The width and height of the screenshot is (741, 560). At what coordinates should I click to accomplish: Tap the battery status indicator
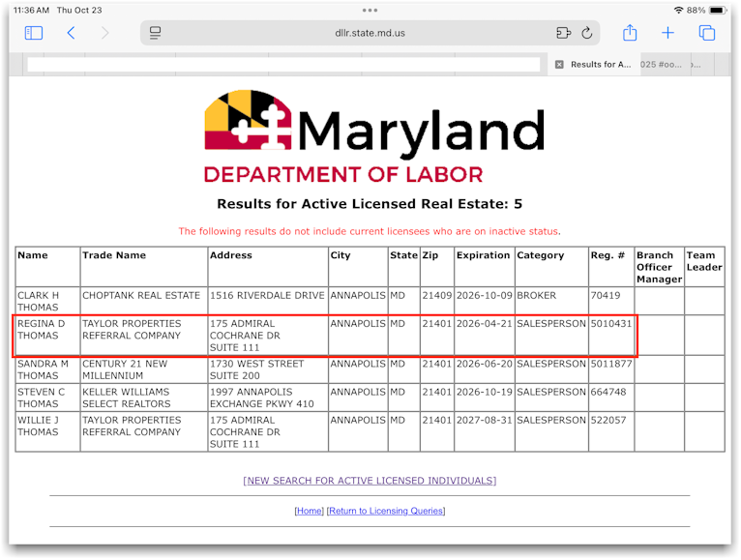[717, 10]
